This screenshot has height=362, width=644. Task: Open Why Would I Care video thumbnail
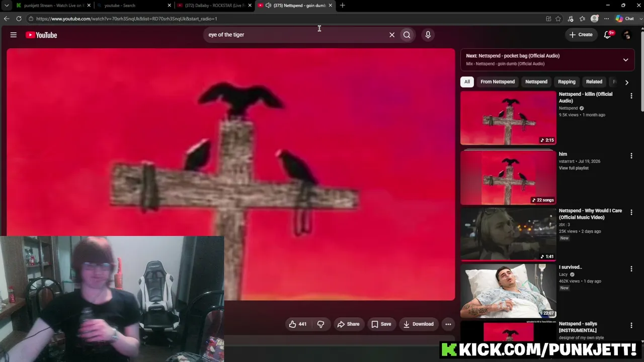(508, 234)
